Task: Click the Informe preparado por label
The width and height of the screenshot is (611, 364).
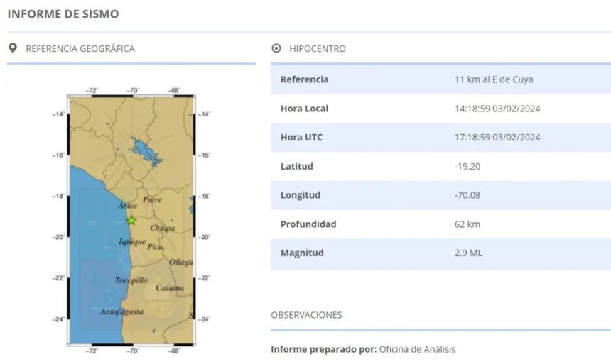Action: coord(324,349)
